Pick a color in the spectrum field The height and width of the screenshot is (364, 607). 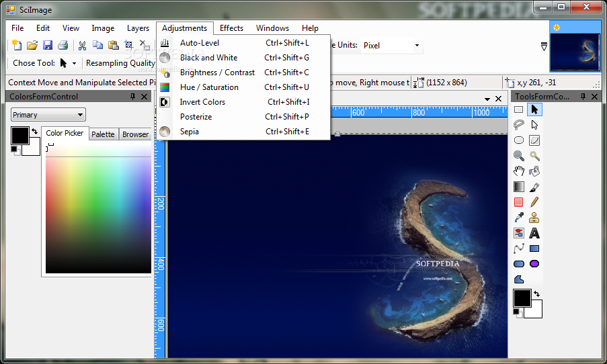pos(98,209)
